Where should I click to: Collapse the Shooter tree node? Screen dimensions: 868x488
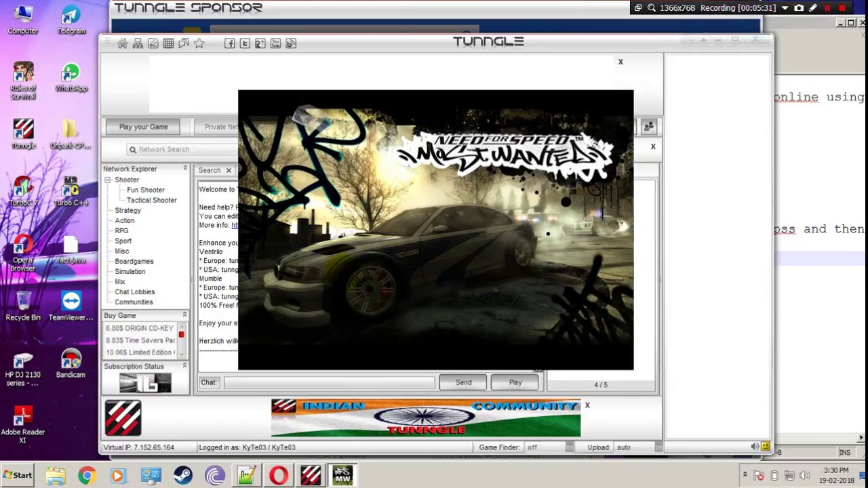pos(107,180)
